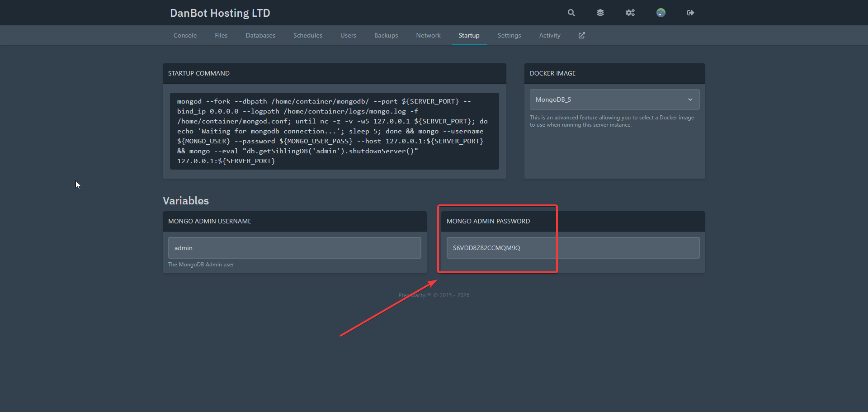Open the Users tab
This screenshot has width=868, height=412.
pyautogui.click(x=348, y=35)
